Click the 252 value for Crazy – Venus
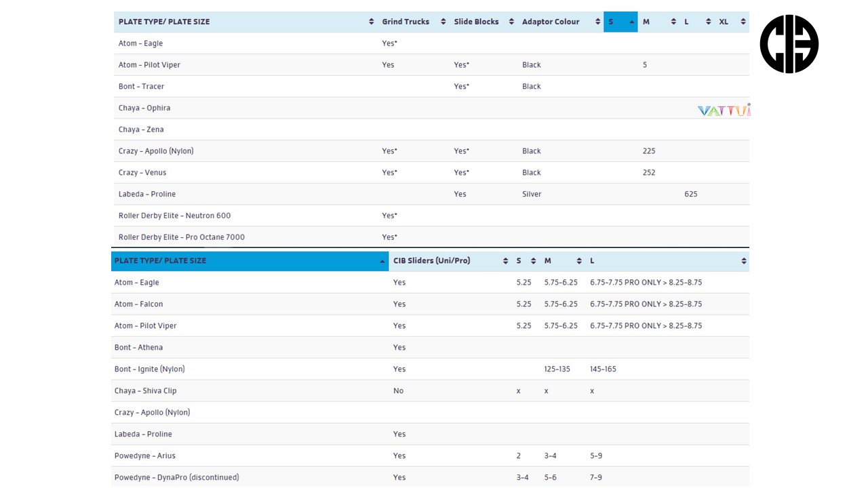This screenshot has height=488, width=868. tap(649, 173)
